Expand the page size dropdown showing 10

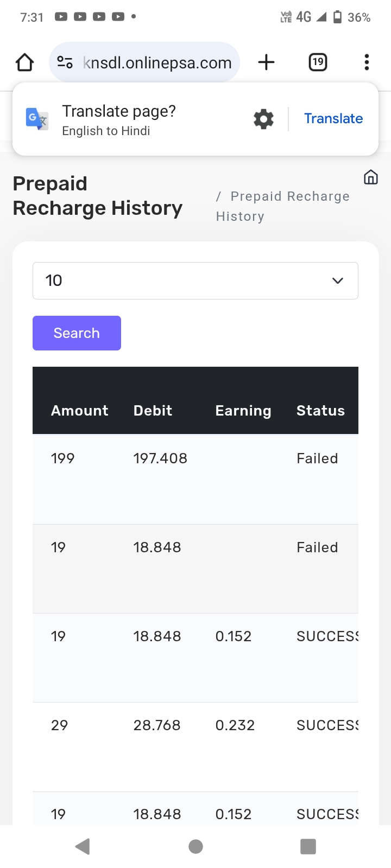pos(185,280)
